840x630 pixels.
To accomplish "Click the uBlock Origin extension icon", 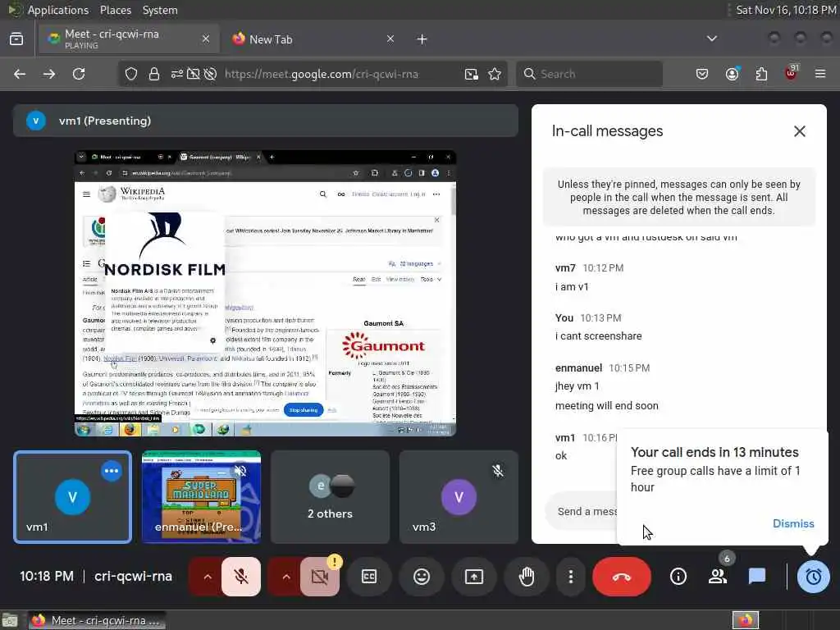I will tap(791, 74).
